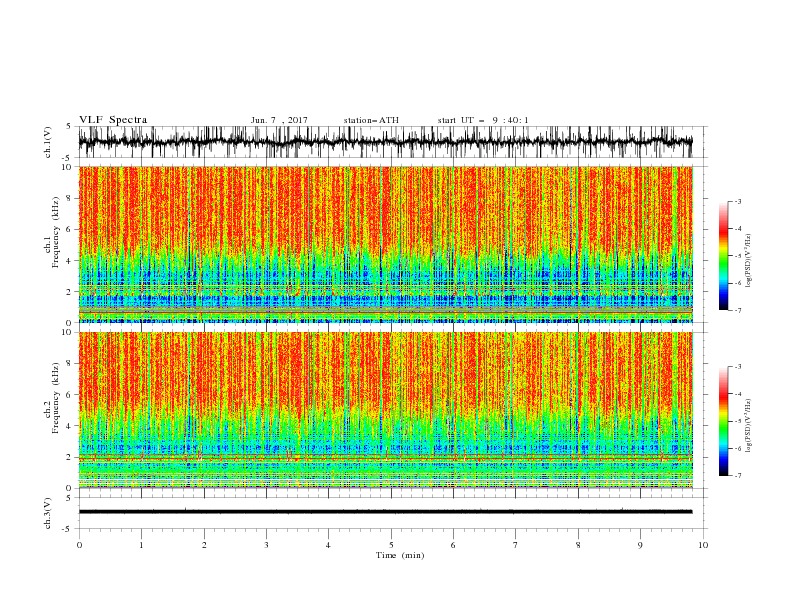Click the ch.1 spectrogram color scale bar
The width and height of the screenshot is (792, 612).
[x=723, y=256]
